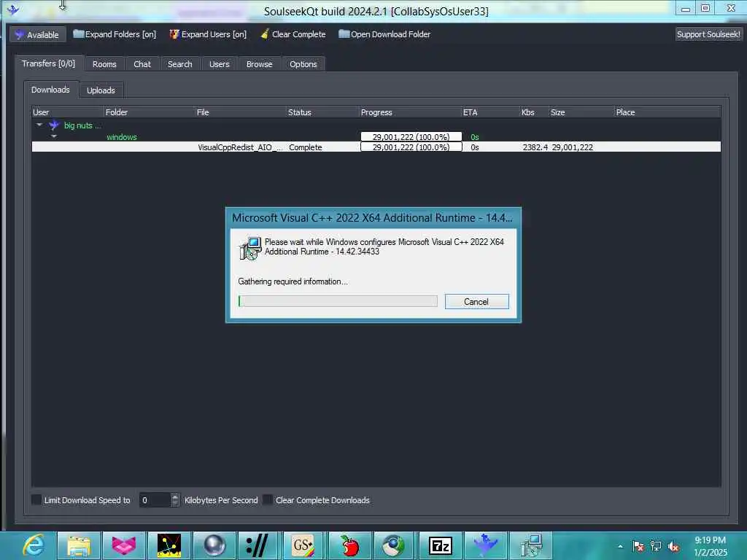747x560 pixels.
Task: Click the bird icon beside big nuts
Action: pos(54,125)
